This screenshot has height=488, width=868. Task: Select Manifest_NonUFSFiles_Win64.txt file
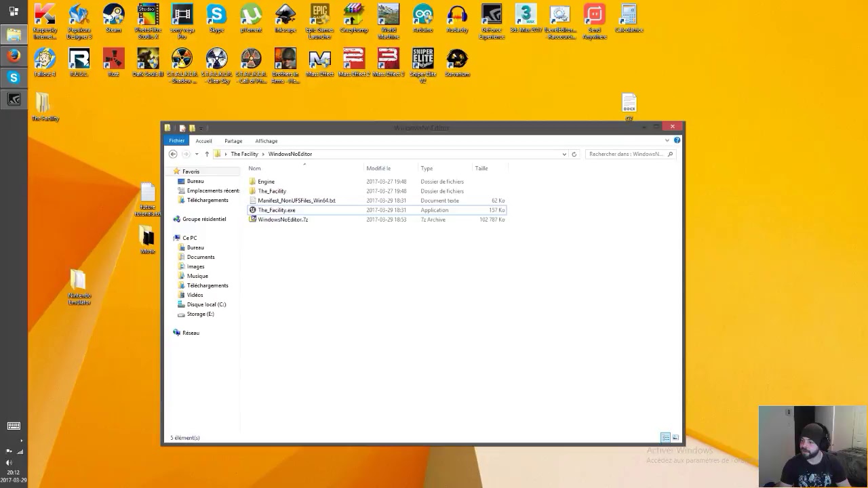[296, 201]
